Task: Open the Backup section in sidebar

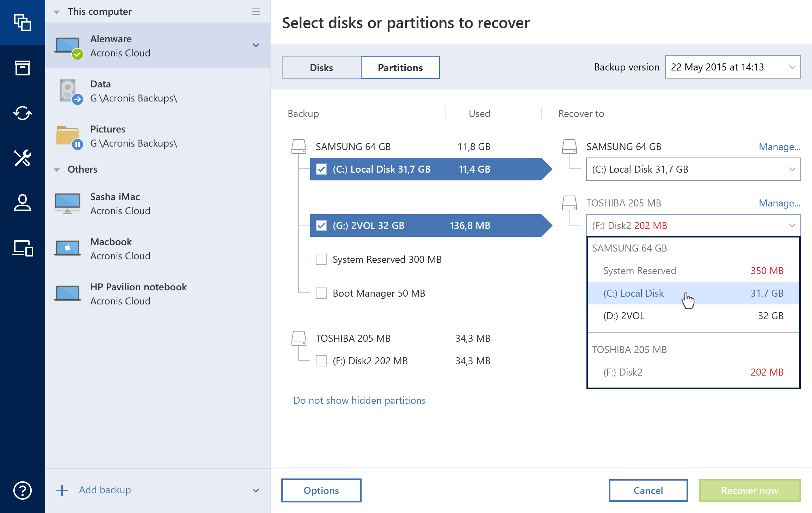Action: coord(23,23)
